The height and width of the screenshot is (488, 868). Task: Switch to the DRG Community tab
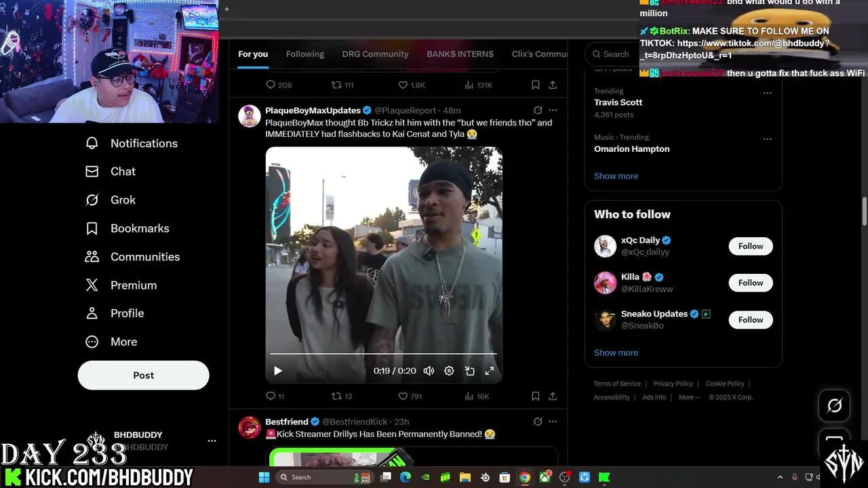(x=375, y=54)
